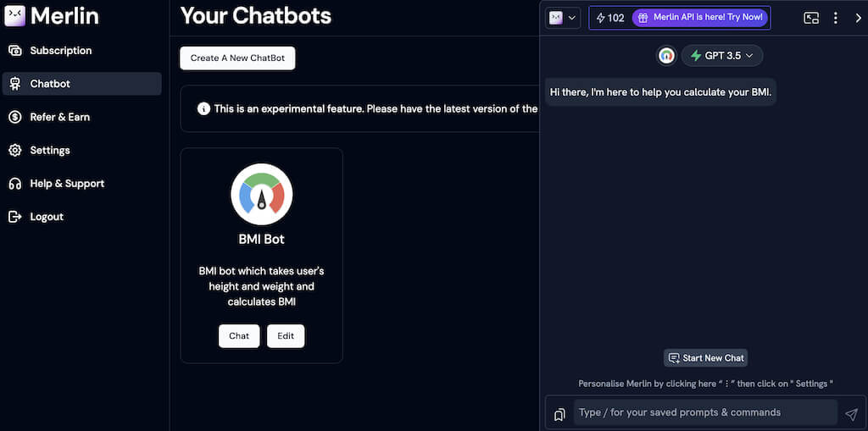Viewport: 868px width, 431px height.
Task: Open the saved prompts library icon
Action: pyautogui.click(x=559, y=414)
